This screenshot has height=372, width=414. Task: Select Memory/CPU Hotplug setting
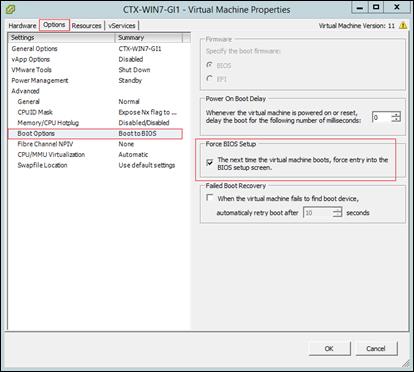pos(48,123)
